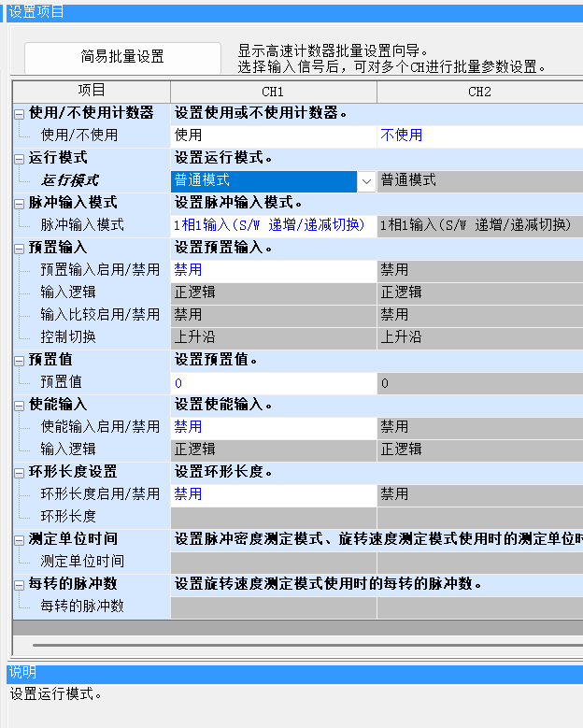Select CH1 使用/不使用 cell showing 使用

pos(273,136)
